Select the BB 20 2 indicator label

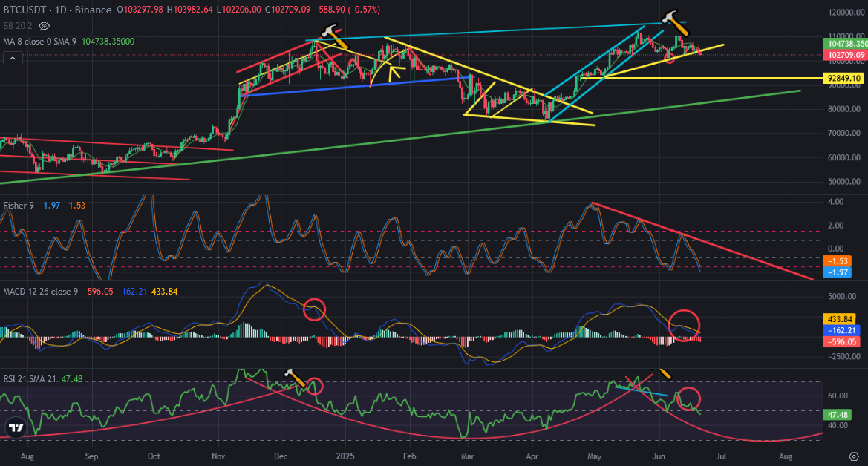pyautogui.click(x=19, y=26)
